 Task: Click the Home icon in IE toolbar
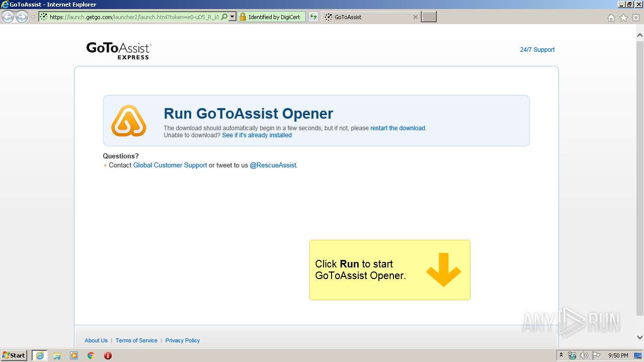click(x=611, y=18)
